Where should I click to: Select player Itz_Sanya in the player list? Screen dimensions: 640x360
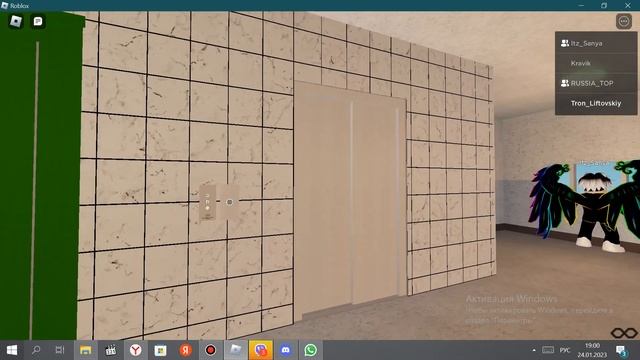596,43
